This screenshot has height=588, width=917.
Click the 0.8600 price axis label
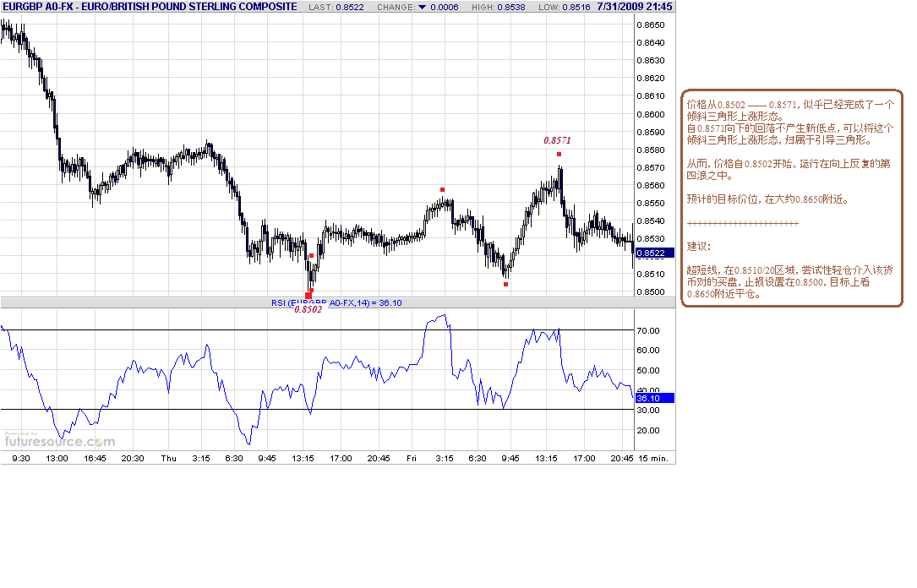coord(650,114)
